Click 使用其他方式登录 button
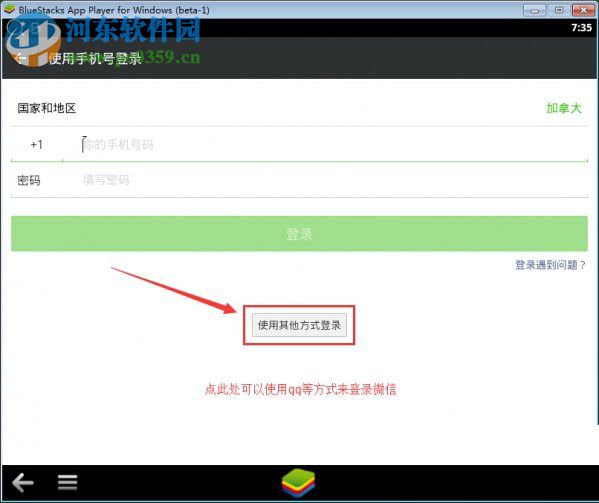599x503 pixels. (x=299, y=325)
